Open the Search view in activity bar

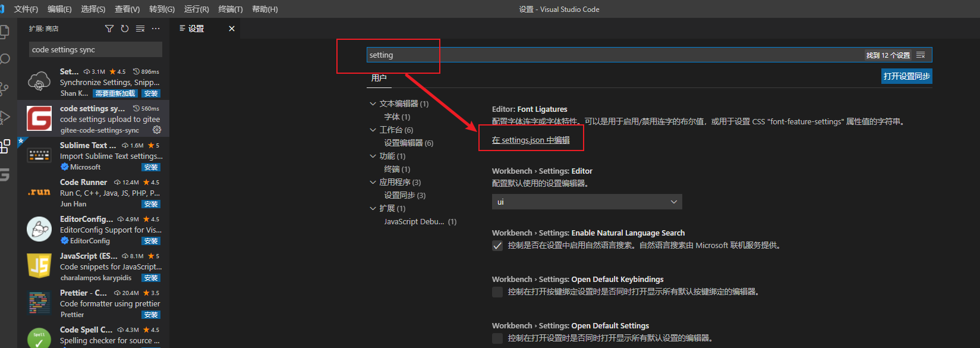5,59
